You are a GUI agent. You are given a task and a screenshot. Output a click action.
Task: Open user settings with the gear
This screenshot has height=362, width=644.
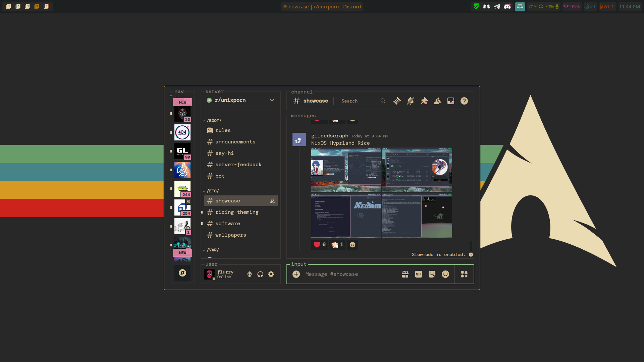tap(271, 274)
